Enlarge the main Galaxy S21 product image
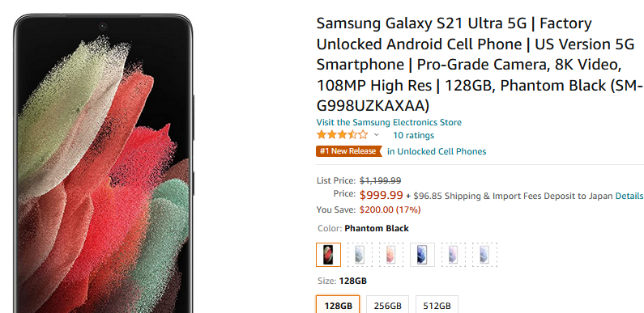 104,164
